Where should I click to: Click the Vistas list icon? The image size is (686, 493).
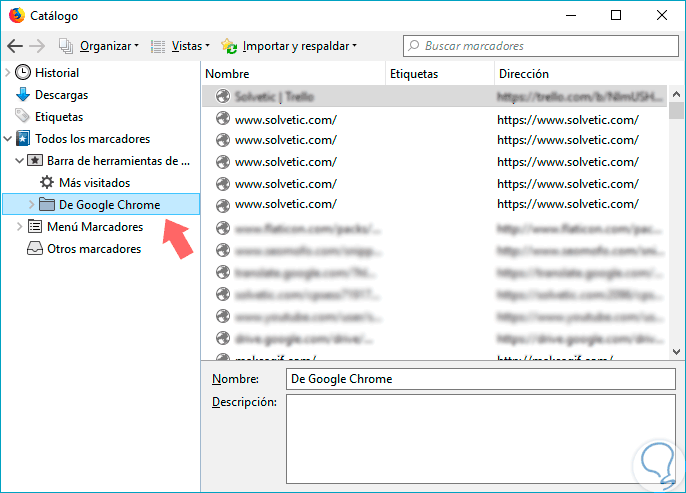[158, 46]
